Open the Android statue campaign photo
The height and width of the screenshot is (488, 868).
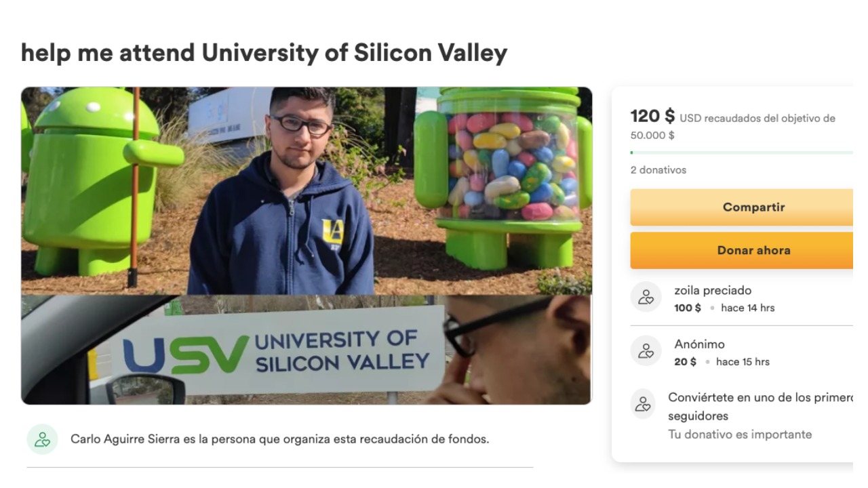click(307, 190)
